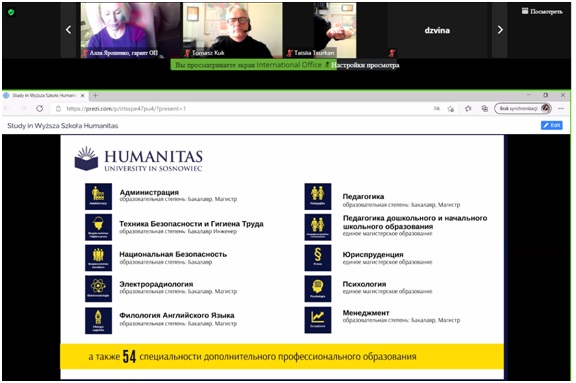Open browser settings and more menu
The height and width of the screenshot is (383, 576).
coord(561,108)
